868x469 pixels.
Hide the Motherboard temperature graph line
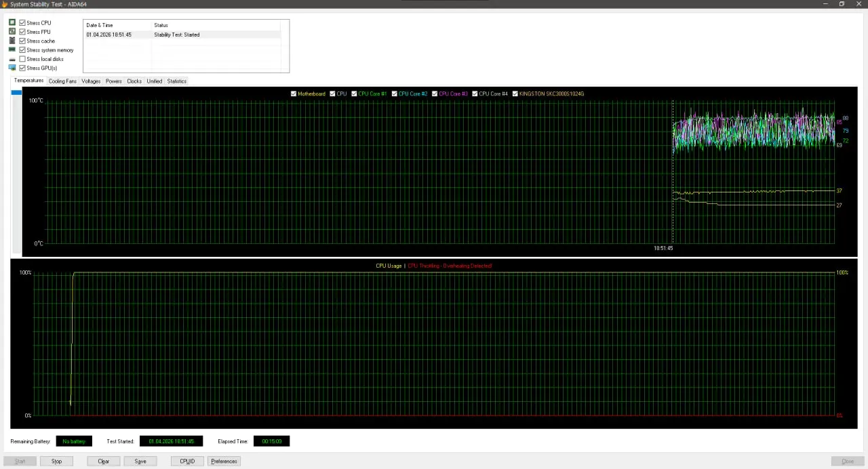(294, 94)
